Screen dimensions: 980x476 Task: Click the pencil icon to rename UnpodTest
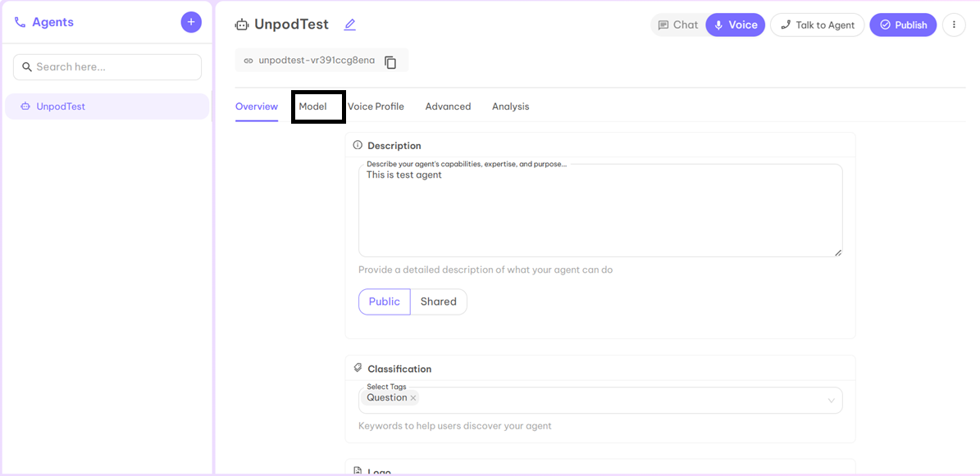tap(349, 25)
